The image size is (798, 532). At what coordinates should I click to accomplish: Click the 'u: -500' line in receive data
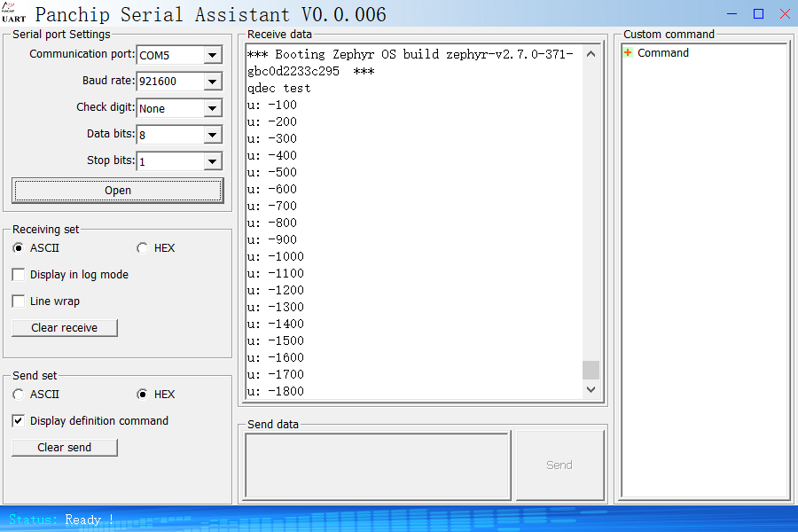click(x=272, y=172)
